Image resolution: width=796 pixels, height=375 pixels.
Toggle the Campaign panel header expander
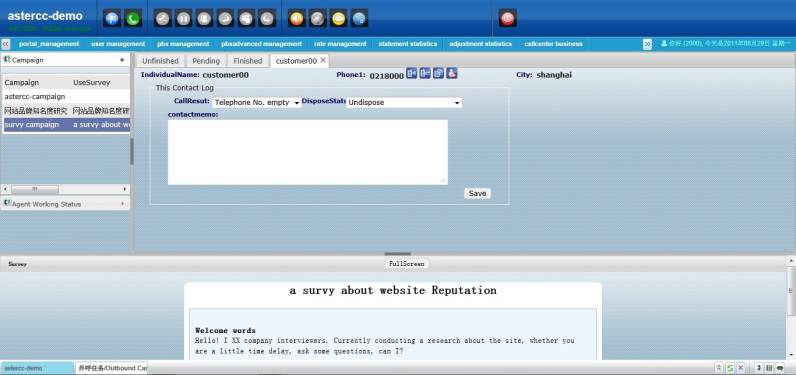point(122,60)
